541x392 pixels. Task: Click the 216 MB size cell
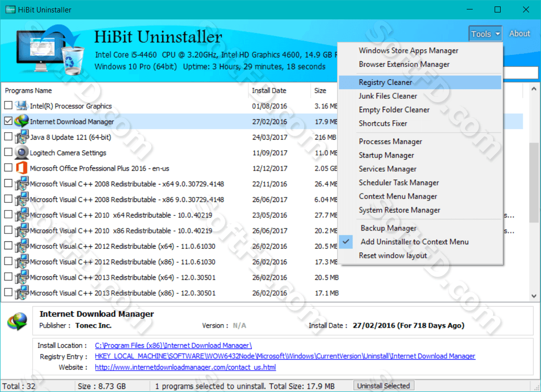point(326,137)
